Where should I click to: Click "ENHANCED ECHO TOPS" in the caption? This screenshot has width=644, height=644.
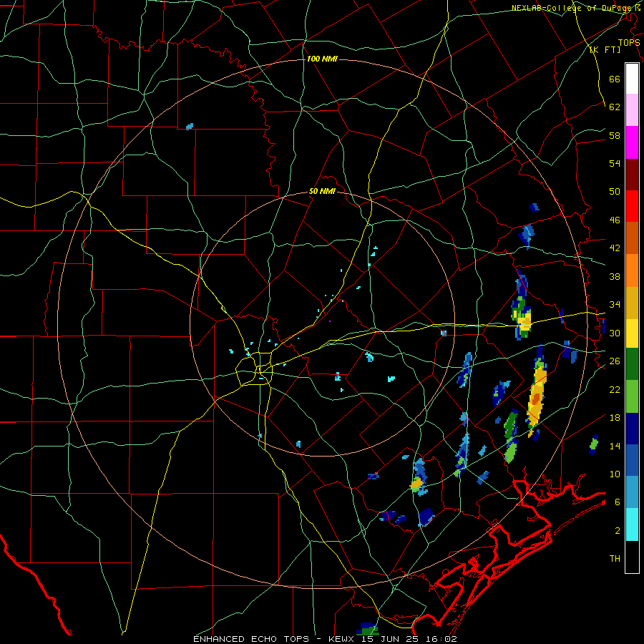[251, 639]
